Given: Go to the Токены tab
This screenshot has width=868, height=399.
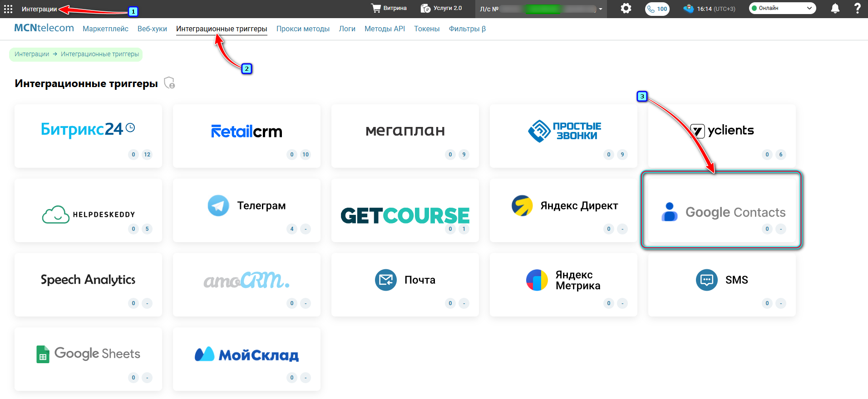Looking at the screenshot, I should 427,29.
